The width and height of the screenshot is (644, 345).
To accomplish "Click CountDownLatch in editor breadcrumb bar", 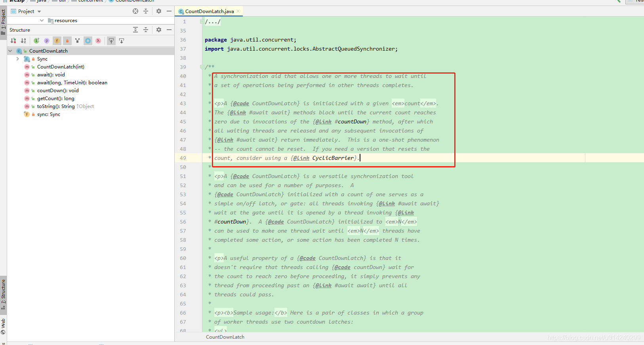I will pyautogui.click(x=225, y=337).
